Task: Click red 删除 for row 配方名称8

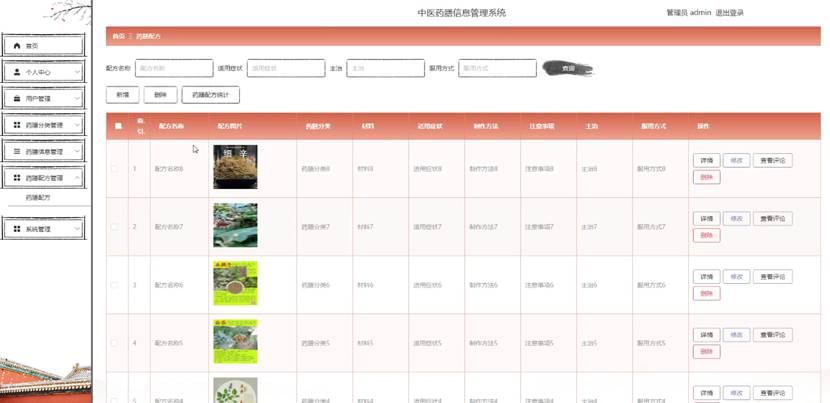Action: (707, 177)
